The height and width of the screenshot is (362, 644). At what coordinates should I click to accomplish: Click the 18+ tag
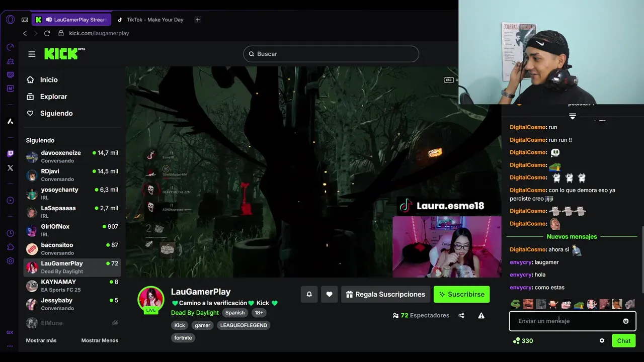[259, 313]
